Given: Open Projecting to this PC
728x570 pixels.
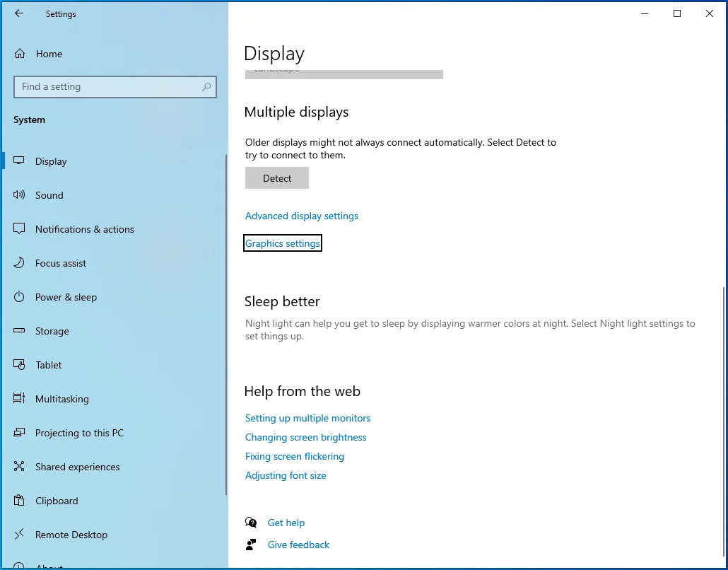Looking at the screenshot, I should click(114, 433).
